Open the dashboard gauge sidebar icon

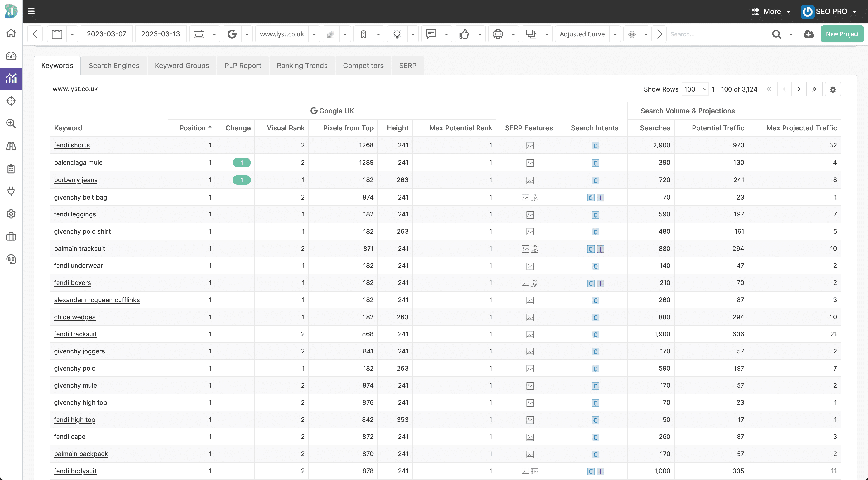[11, 56]
